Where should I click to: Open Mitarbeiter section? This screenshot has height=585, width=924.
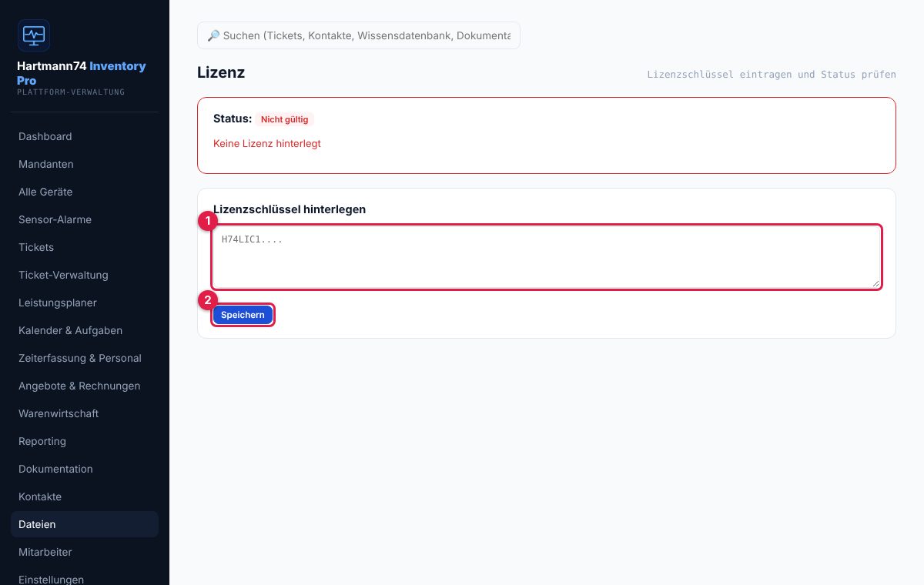85,552
